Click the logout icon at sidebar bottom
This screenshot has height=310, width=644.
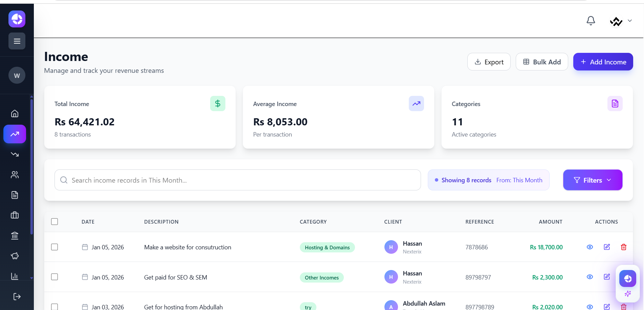17,296
